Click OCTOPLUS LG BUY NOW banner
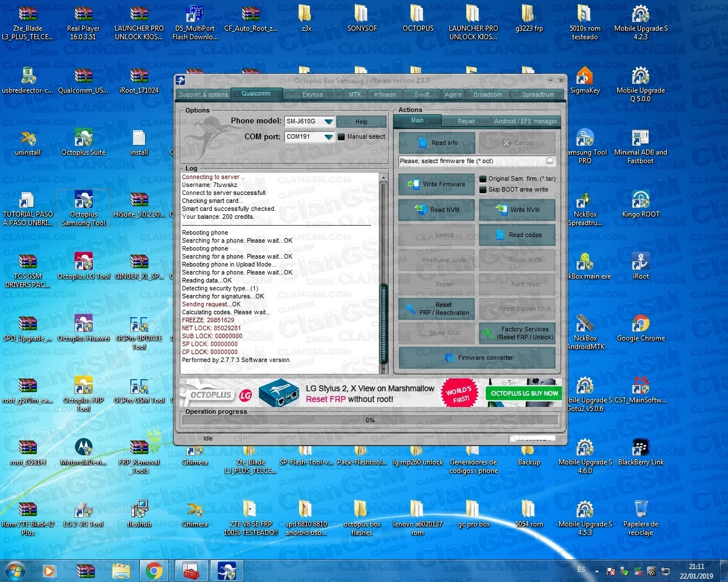Image resolution: width=728 pixels, height=582 pixels. [x=524, y=393]
